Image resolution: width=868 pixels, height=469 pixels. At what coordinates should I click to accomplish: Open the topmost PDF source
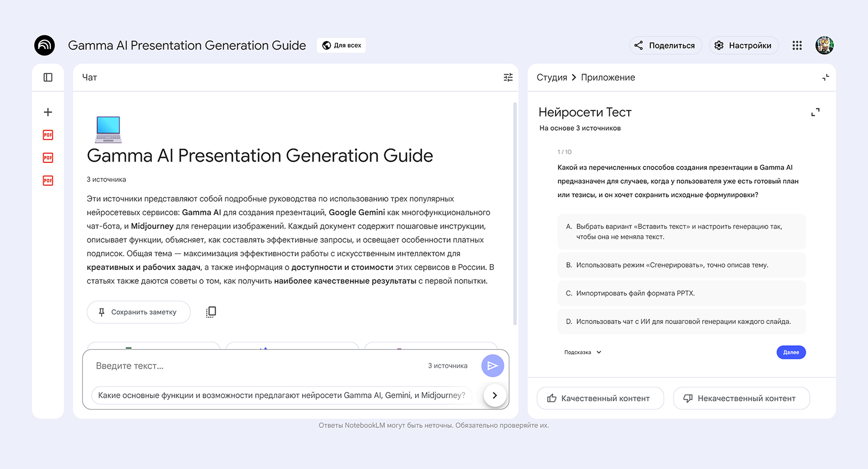(x=48, y=135)
